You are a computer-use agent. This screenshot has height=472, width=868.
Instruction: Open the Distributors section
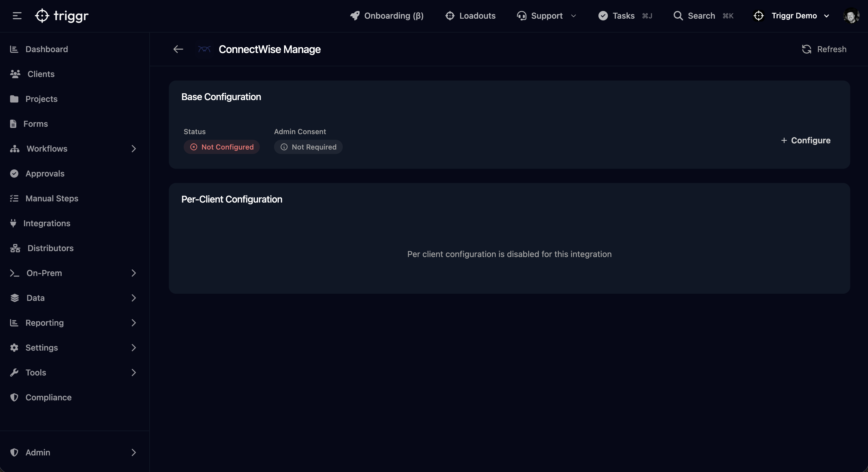tap(51, 248)
